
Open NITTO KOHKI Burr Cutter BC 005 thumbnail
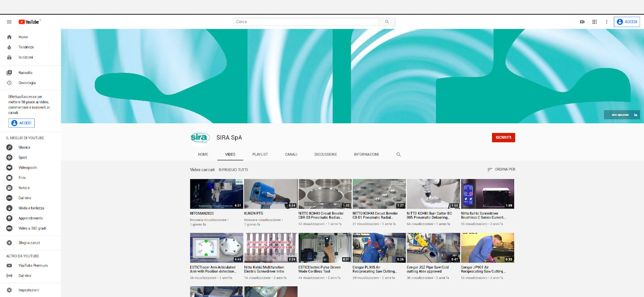coord(433,194)
